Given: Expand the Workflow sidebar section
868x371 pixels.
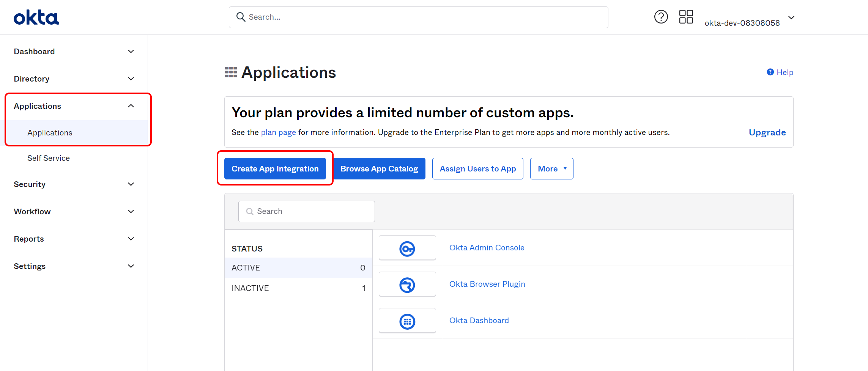Looking at the screenshot, I should point(74,212).
